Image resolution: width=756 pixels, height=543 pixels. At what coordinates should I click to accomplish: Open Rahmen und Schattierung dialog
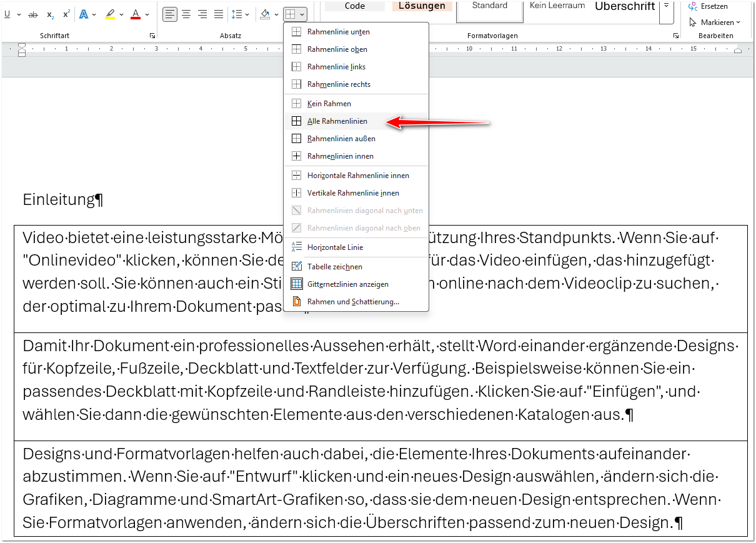tap(353, 302)
